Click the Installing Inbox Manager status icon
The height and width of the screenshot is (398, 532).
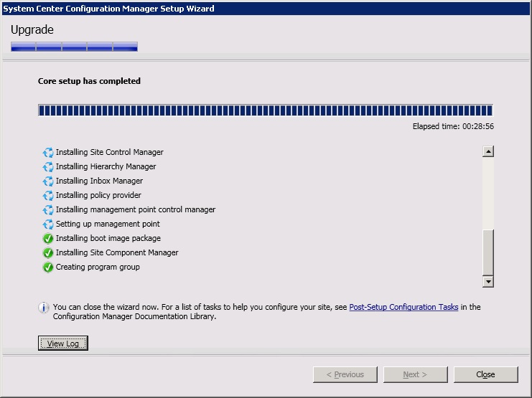pos(48,181)
